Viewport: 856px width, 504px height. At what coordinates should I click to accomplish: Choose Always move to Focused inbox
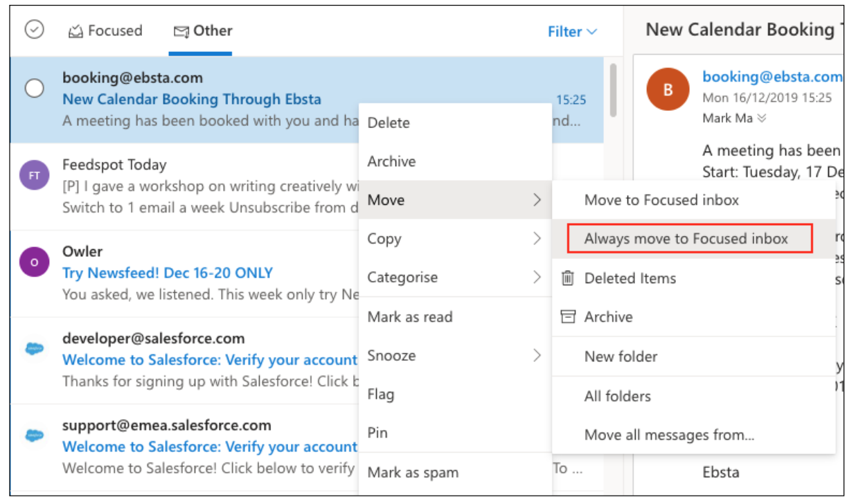point(686,239)
